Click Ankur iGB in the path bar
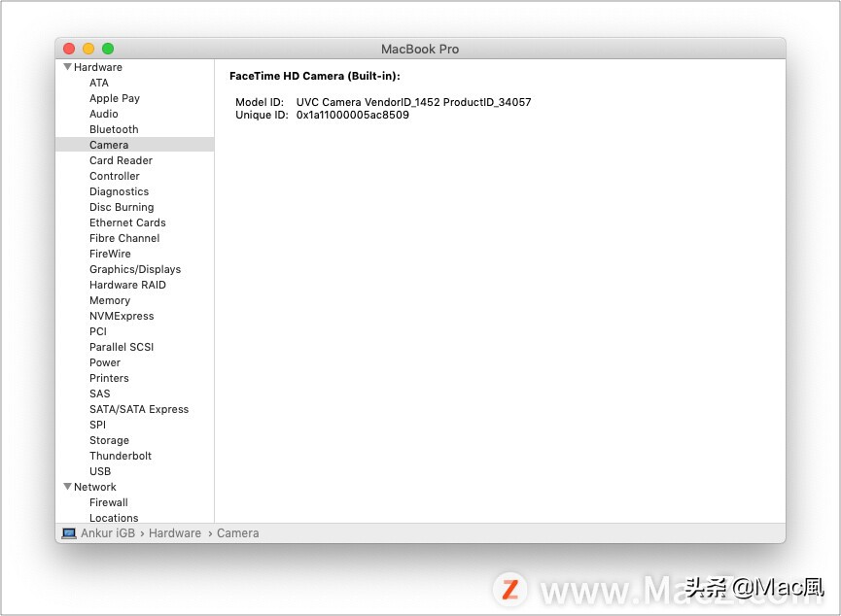Image resolution: width=841 pixels, height=616 pixels. click(108, 533)
